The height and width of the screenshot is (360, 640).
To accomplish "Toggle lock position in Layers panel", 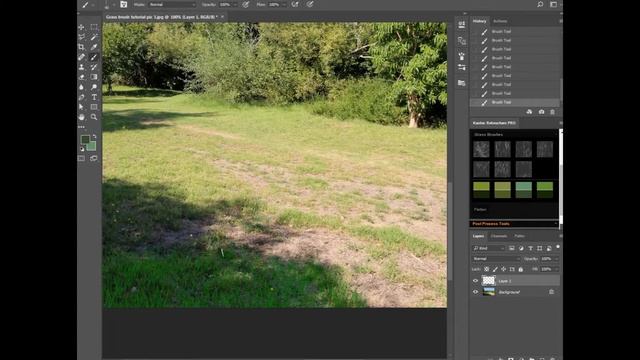I will pyautogui.click(x=504, y=269).
